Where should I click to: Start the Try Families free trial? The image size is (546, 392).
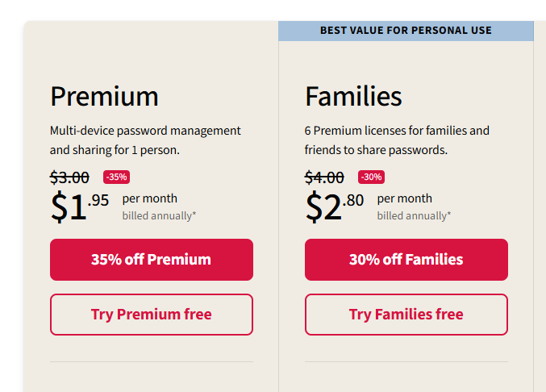click(406, 315)
